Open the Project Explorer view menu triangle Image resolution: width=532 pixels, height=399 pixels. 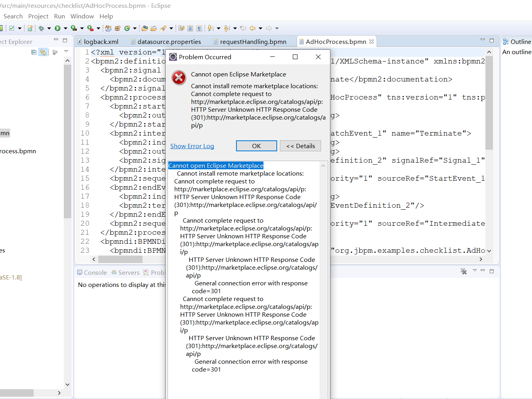[66, 51]
